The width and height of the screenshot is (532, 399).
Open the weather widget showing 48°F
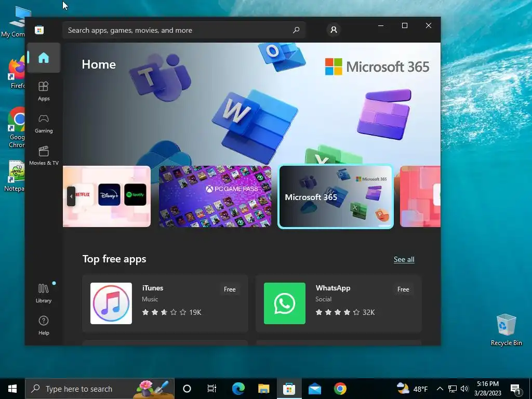(412, 389)
